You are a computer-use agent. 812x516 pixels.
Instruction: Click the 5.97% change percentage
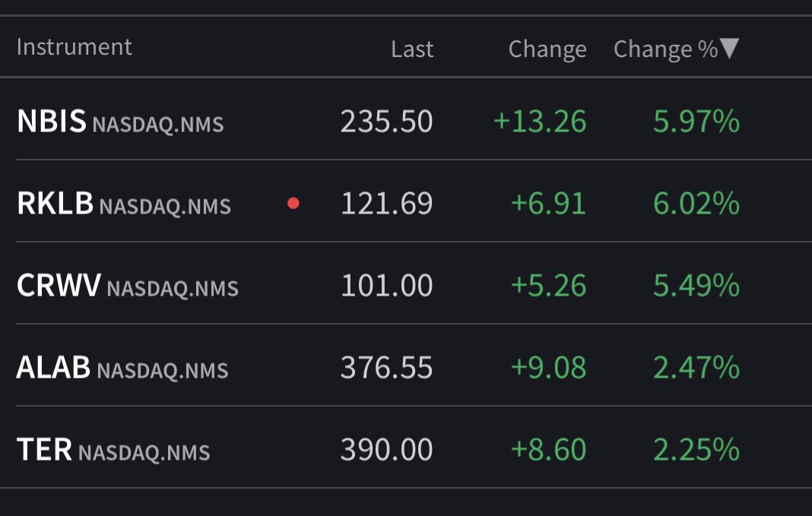click(696, 122)
